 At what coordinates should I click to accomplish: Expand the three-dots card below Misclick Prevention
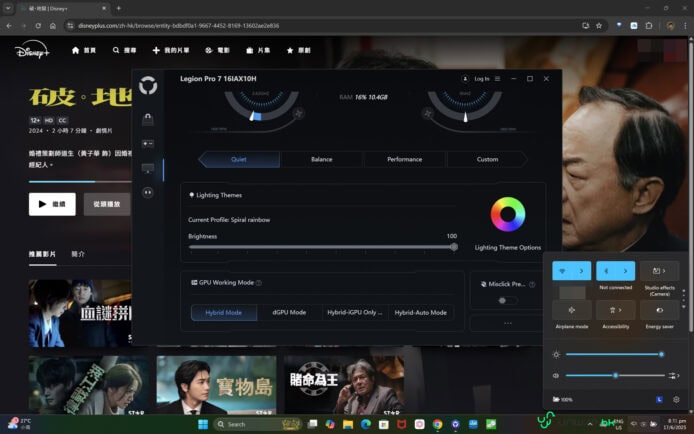coord(508,323)
